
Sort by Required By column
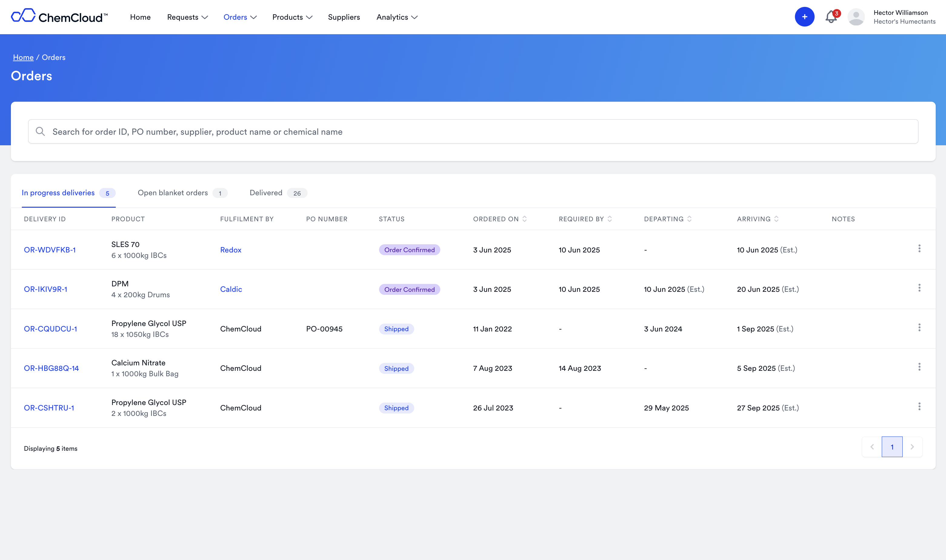[x=610, y=219]
